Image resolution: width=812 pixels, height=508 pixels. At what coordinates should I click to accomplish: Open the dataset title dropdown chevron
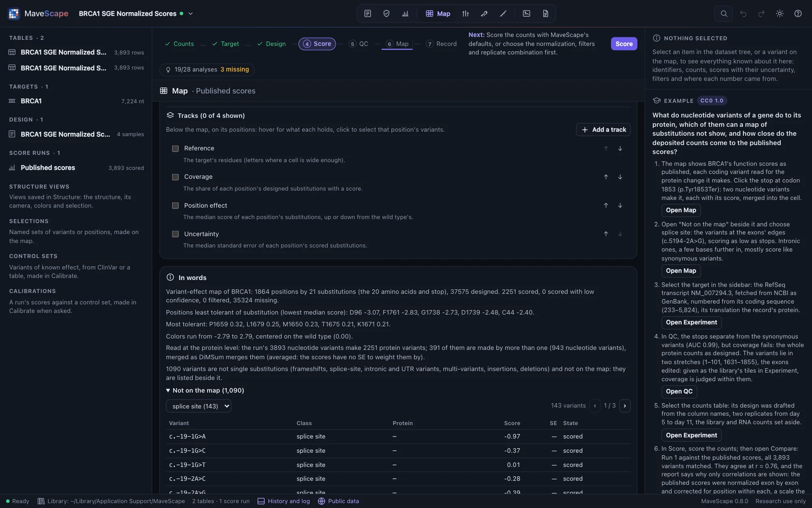point(190,13)
